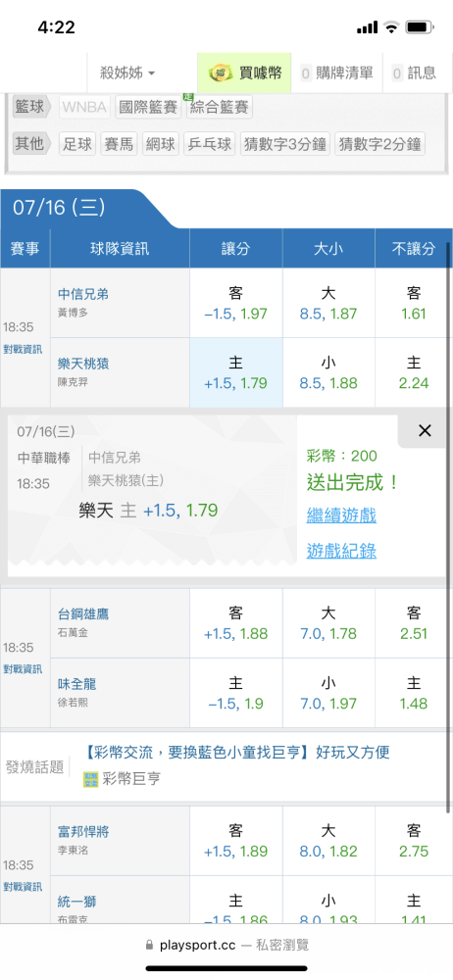
Task: Open 訊息 messages
Action: 414,73
